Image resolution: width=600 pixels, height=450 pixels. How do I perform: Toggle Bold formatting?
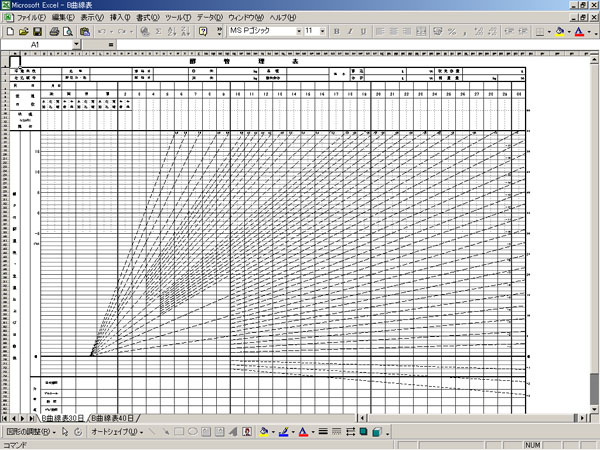[336, 32]
